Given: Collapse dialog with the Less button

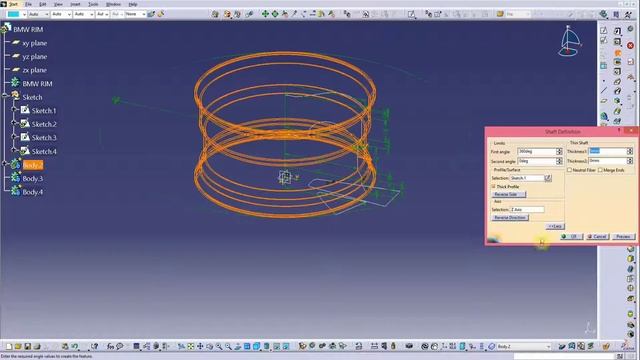Looking at the screenshot, I should click(556, 227).
